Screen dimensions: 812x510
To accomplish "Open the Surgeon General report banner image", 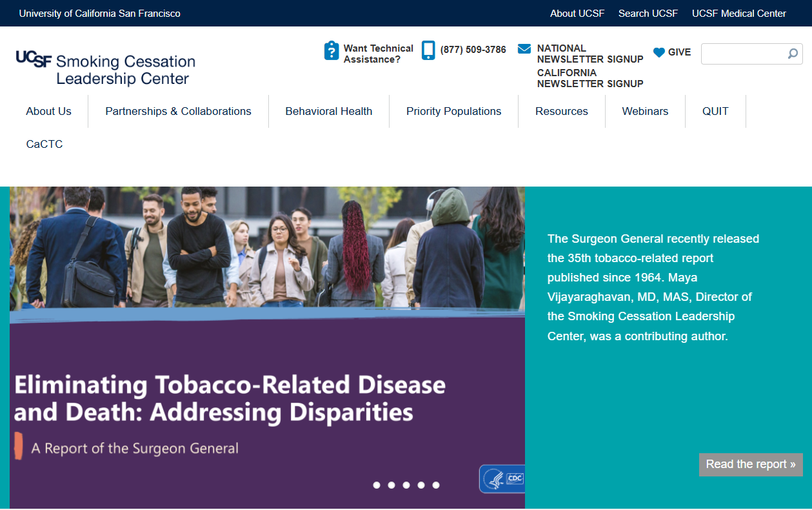I will point(267,347).
